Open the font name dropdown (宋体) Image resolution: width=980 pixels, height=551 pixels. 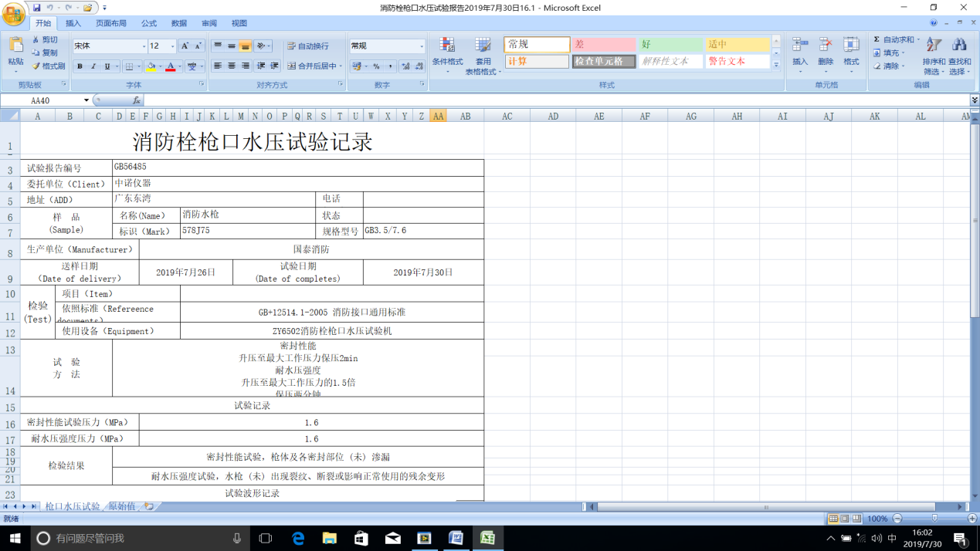tap(144, 46)
